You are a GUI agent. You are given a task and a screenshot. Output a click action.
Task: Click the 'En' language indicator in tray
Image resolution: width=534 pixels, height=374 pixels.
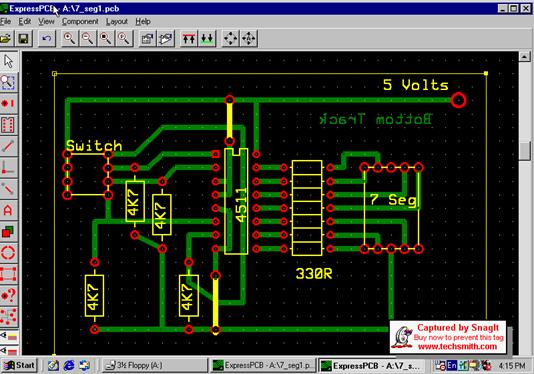[452, 365]
